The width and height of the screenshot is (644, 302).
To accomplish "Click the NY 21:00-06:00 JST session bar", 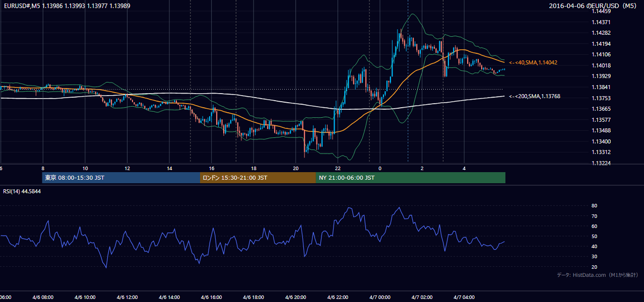I will point(411,178).
